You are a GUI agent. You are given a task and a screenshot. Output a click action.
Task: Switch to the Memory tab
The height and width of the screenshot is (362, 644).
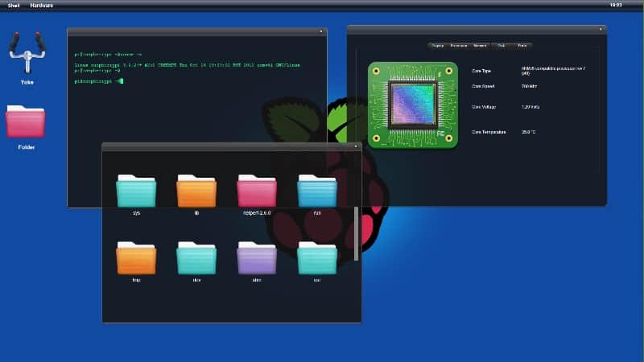(481, 46)
